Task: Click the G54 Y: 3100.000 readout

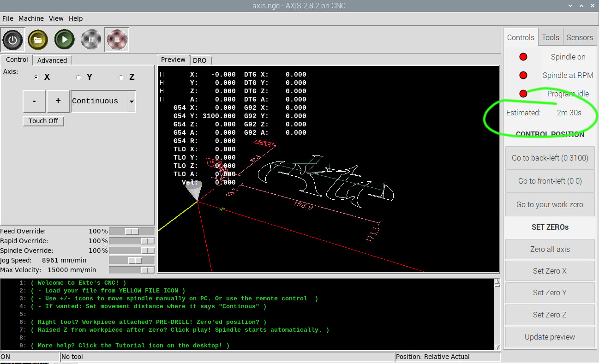Action: [204, 116]
